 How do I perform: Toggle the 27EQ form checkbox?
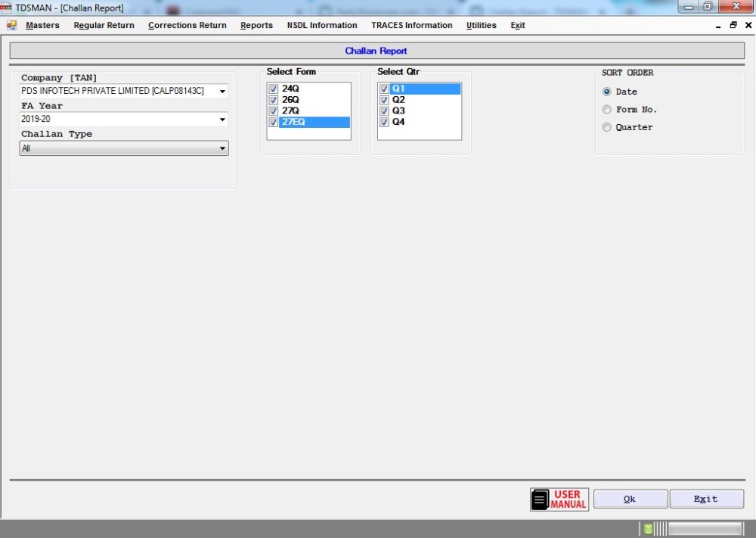tap(274, 122)
